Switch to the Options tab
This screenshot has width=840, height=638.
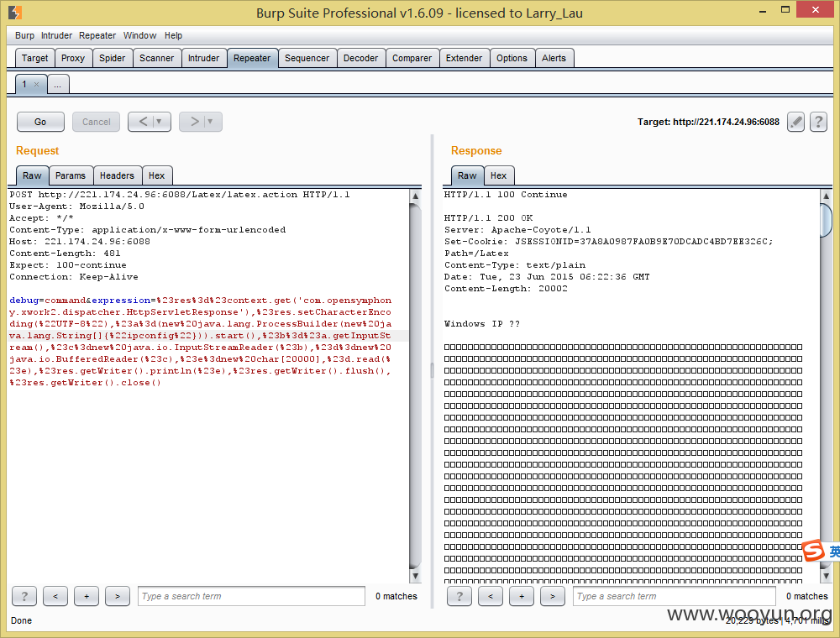tap(512, 58)
